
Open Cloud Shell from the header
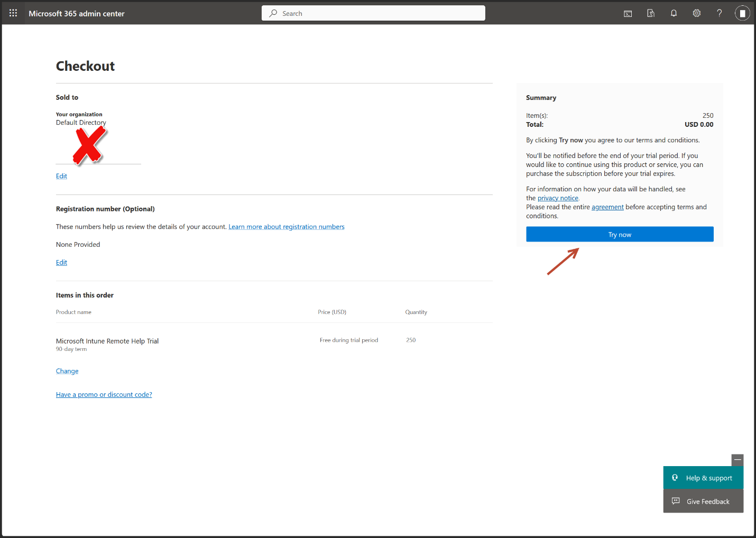coord(628,14)
